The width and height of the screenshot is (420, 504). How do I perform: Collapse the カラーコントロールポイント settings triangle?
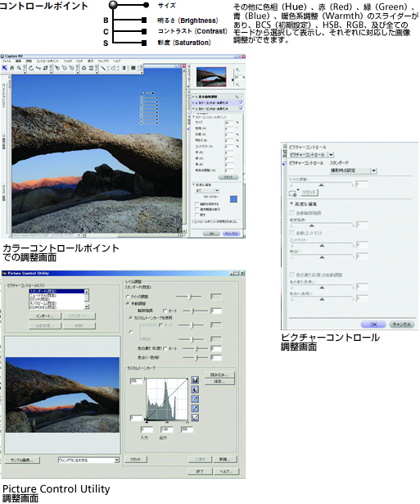(193, 116)
